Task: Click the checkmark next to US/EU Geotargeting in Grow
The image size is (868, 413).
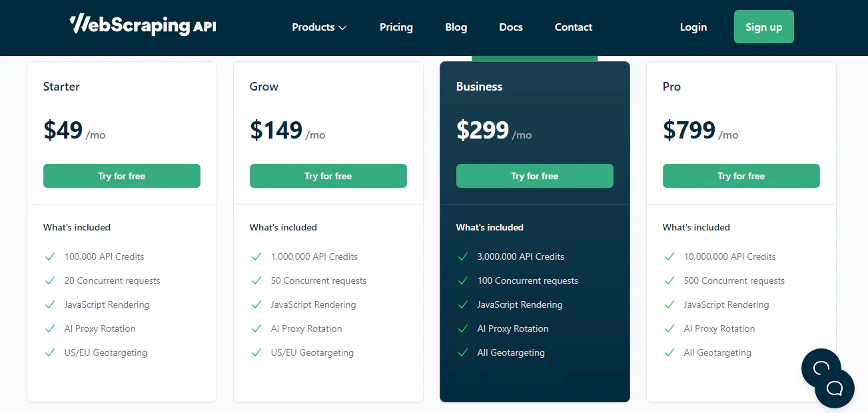Action: (x=256, y=352)
